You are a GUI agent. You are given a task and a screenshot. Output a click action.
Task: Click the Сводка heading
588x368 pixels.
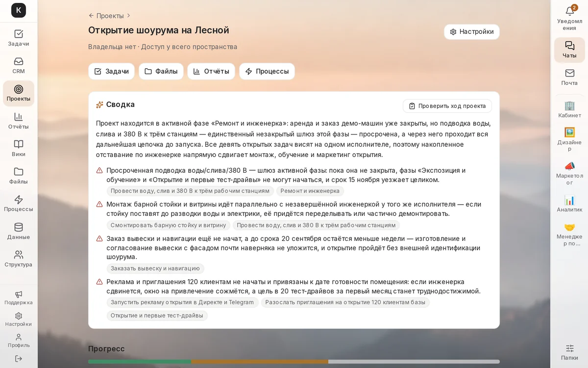click(x=121, y=105)
